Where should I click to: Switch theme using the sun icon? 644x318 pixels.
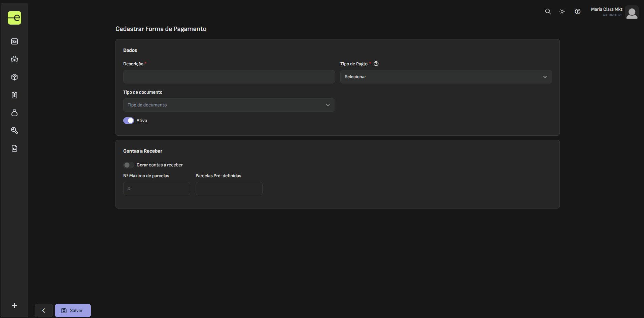pyautogui.click(x=562, y=11)
